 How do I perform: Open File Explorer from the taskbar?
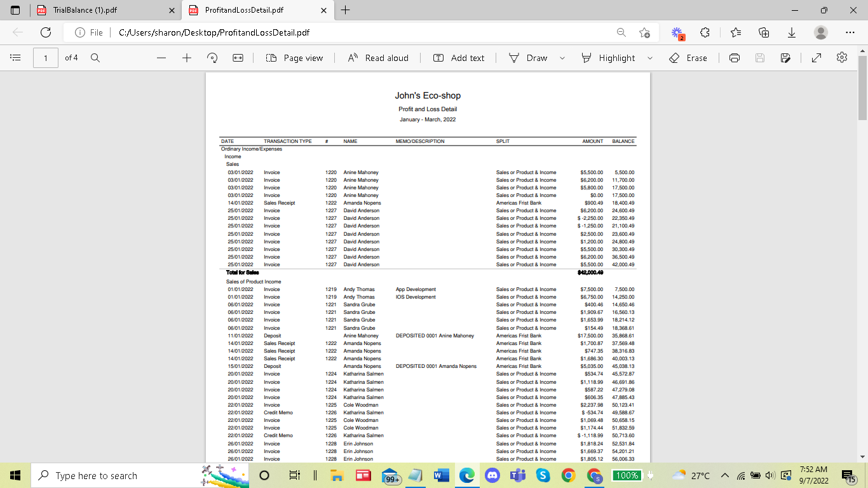(337, 475)
